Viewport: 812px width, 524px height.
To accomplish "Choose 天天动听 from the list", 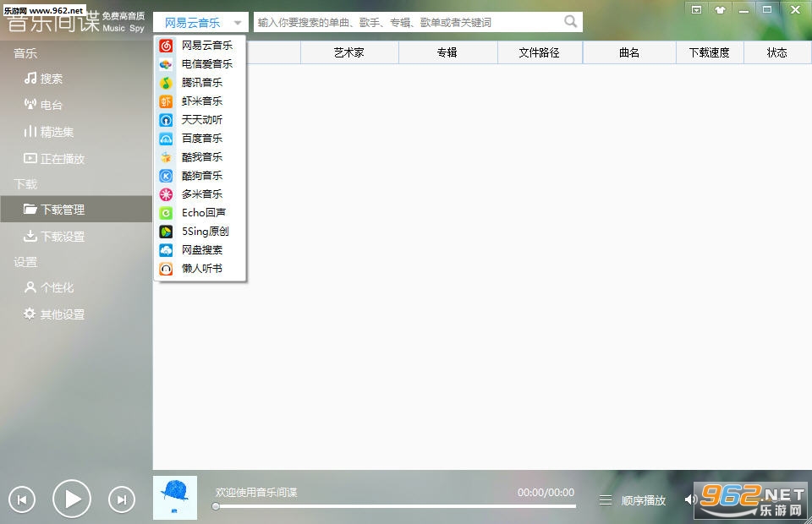I will [x=200, y=120].
